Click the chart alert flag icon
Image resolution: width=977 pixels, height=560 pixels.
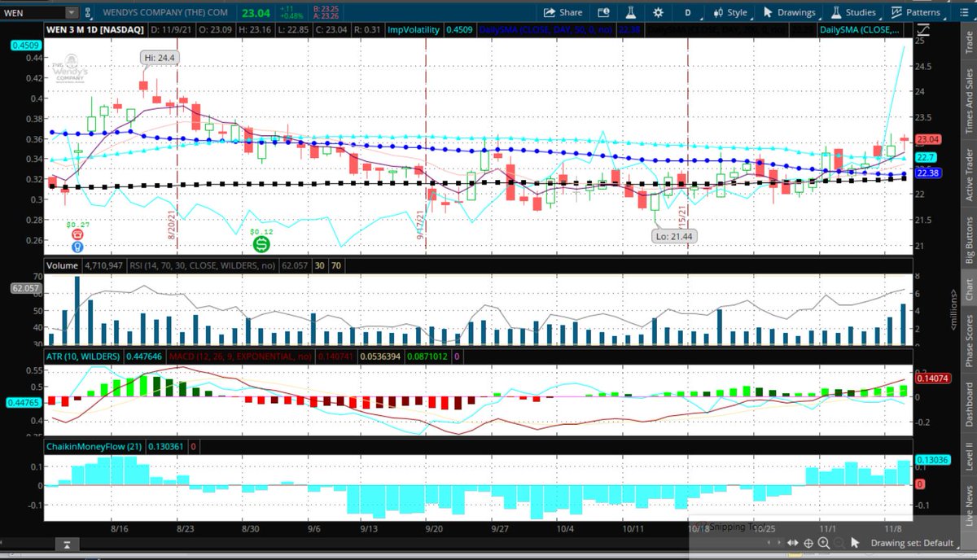click(x=603, y=12)
